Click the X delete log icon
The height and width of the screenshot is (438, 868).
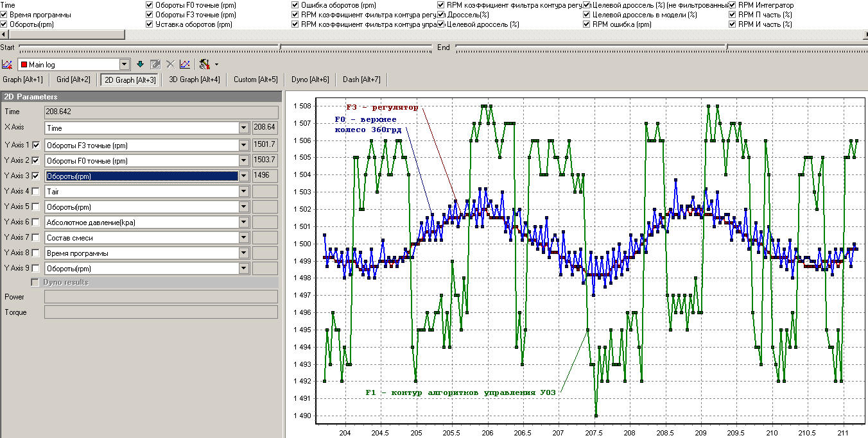point(170,65)
